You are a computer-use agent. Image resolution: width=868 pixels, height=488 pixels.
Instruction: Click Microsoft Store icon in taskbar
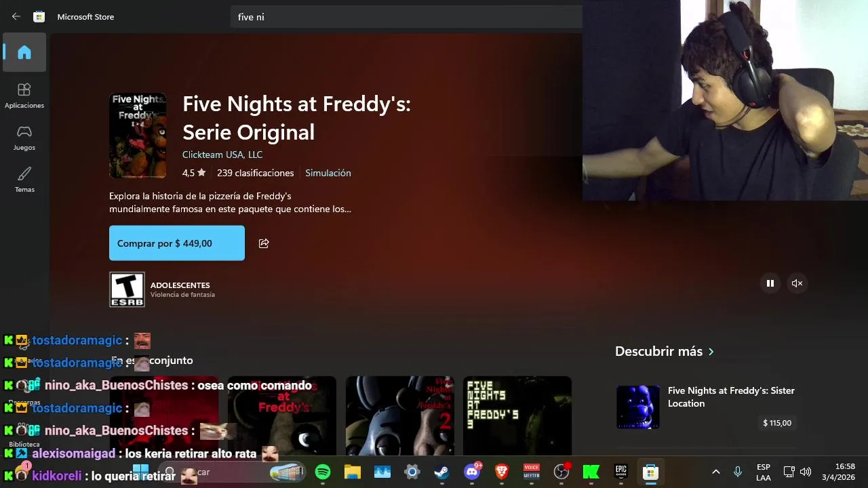click(x=651, y=472)
